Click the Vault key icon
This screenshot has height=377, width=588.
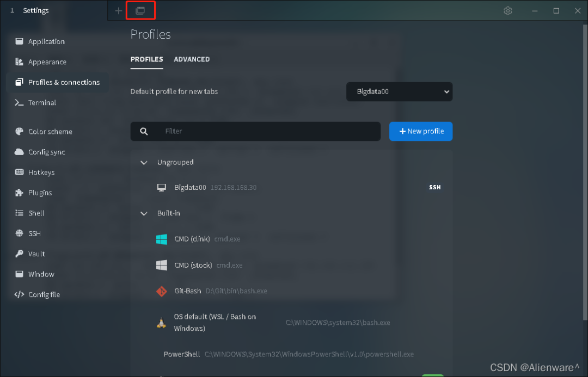tap(19, 254)
